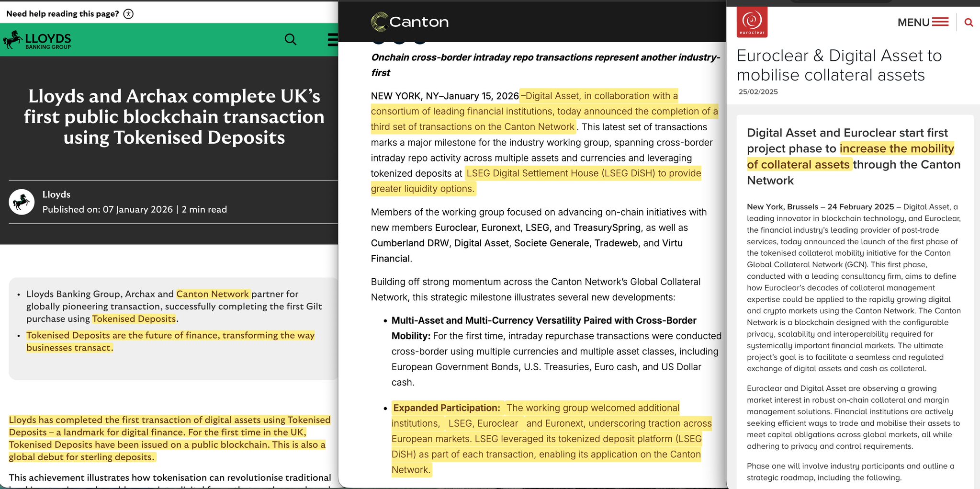Click "Need help reading this page?" link
The height and width of the screenshot is (489, 980).
tap(63, 14)
